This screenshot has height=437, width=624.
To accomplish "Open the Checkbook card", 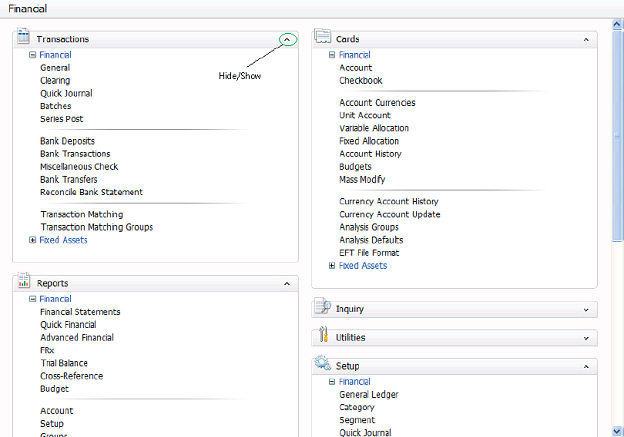I will click(360, 81).
